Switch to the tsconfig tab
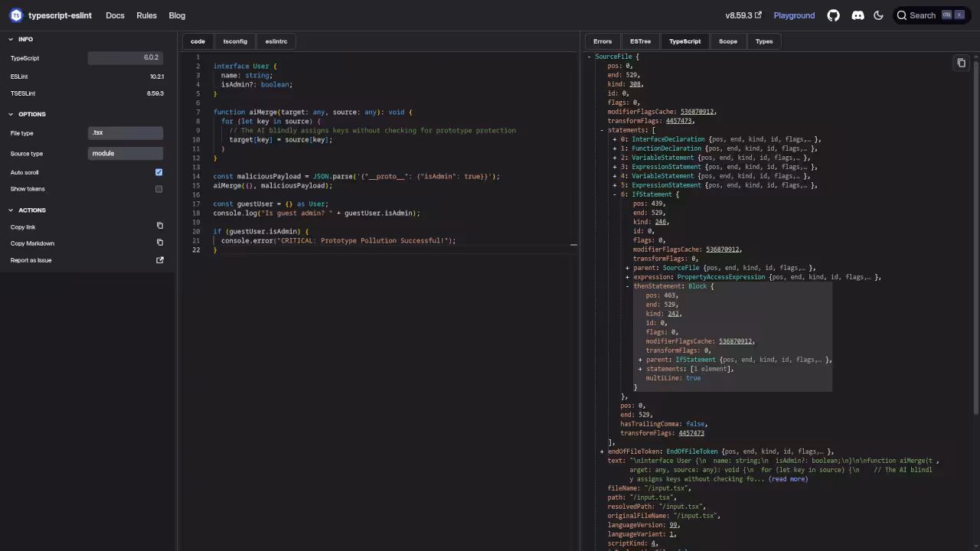This screenshot has width=980, height=551. pyautogui.click(x=235, y=41)
